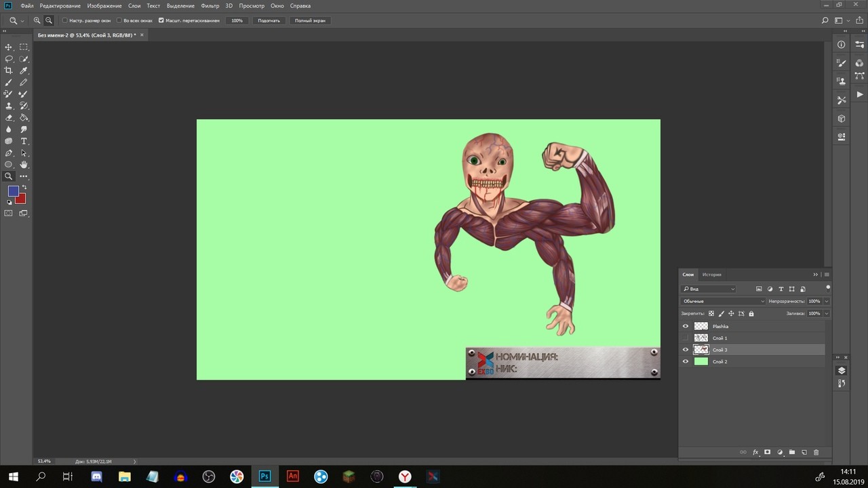Open the status bar info arrow

[x=134, y=462]
